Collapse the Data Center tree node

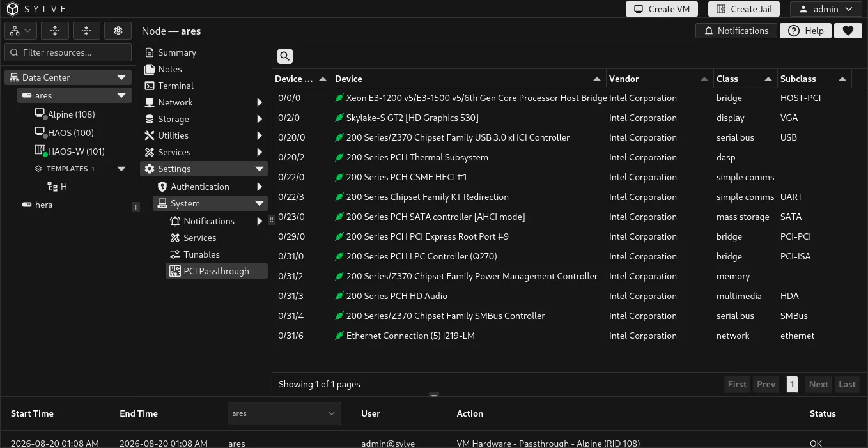click(x=121, y=77)
